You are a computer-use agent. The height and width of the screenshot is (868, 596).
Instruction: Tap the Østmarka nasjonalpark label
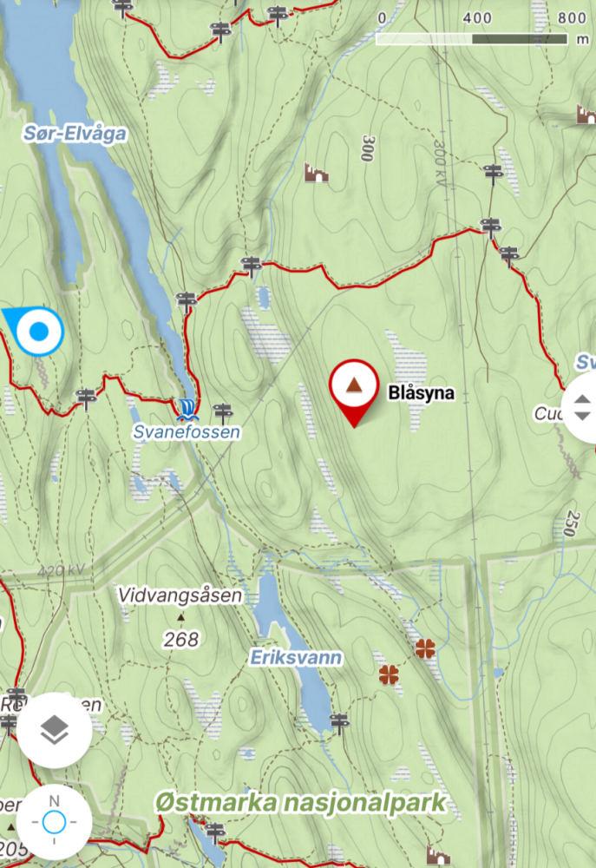[300, 803]
